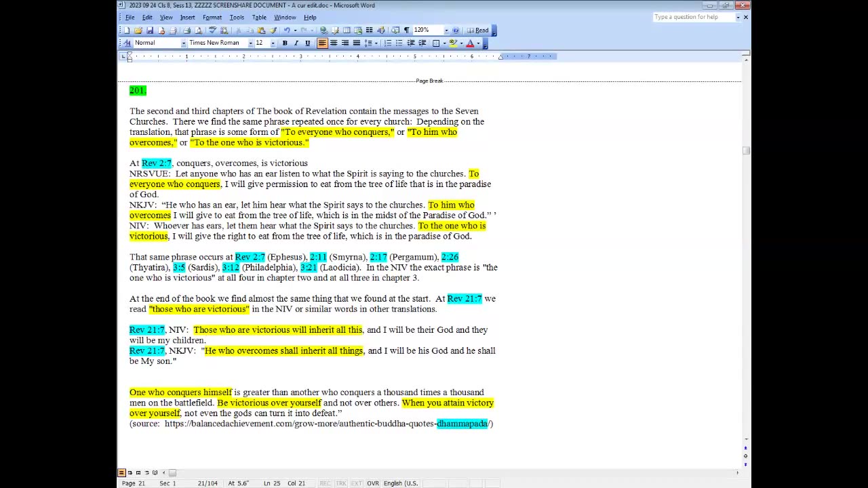Click the Columns icon
Screen dimensions: 868x488
point(370,30)
